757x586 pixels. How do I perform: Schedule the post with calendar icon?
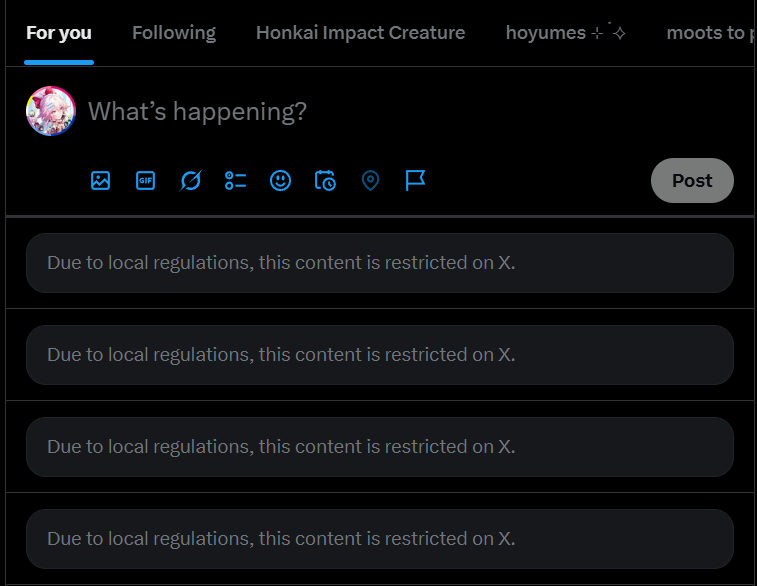click(325, 181)
